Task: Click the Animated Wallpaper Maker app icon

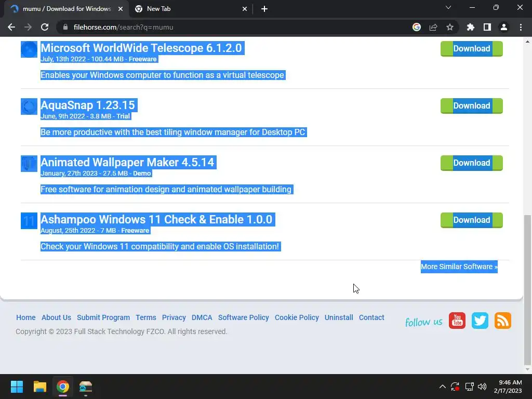Action: point(29,164)
